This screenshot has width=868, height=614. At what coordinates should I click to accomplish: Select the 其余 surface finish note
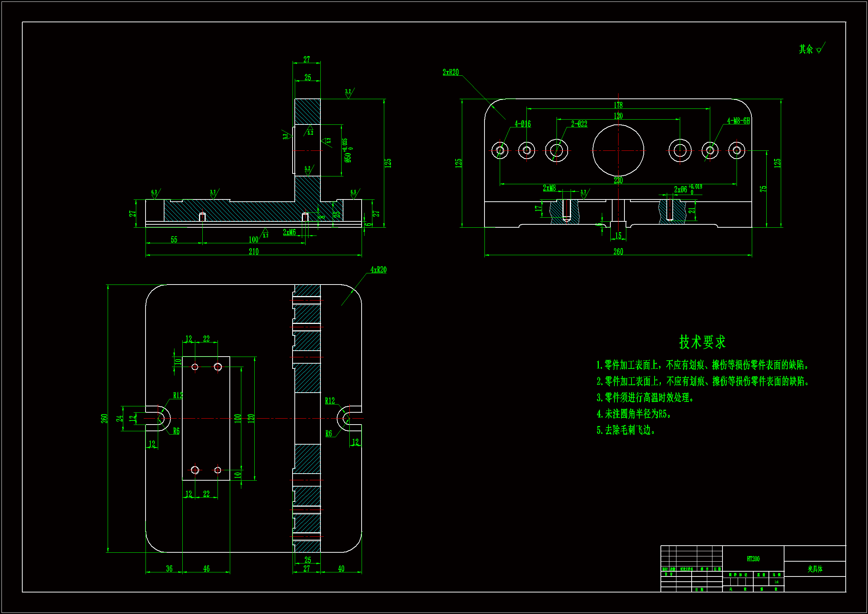tap(806, 49)
